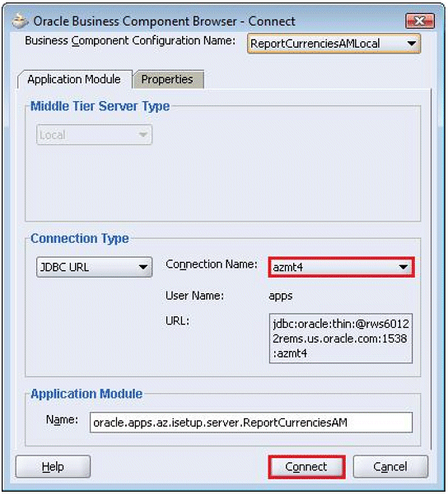
Task: Open Help for the dialog
Action: pos(53,467)
